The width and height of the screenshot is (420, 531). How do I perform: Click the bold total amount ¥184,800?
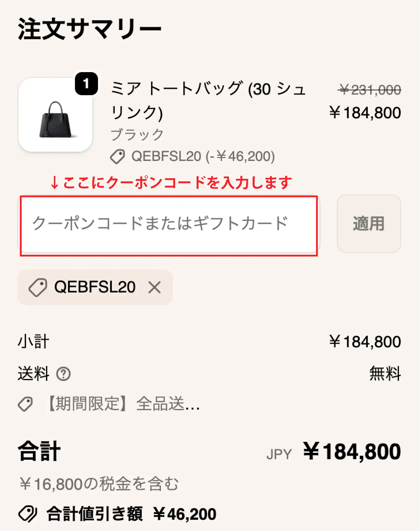pos(352,452)
